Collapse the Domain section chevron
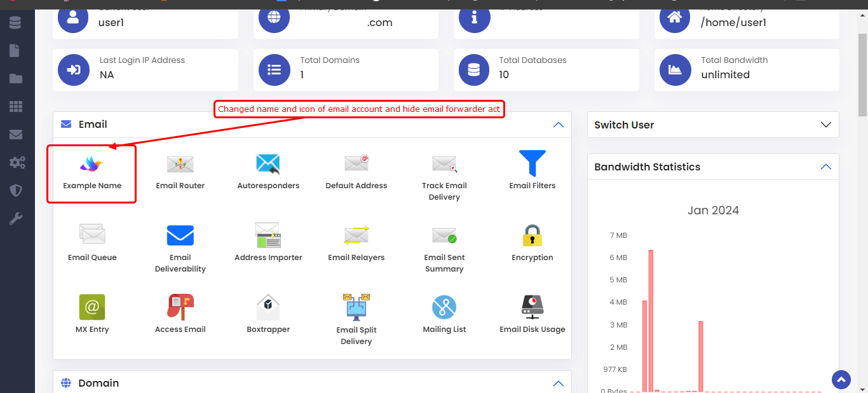 coord(558,383)
